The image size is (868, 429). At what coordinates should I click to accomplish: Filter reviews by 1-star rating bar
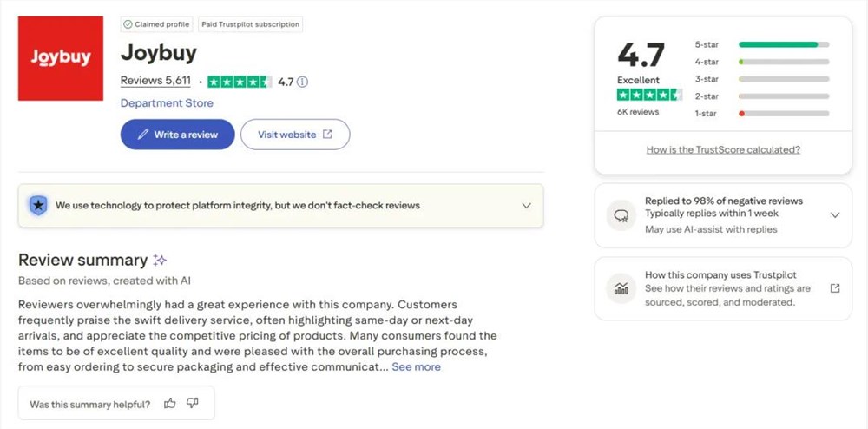(x=783, y=114)
